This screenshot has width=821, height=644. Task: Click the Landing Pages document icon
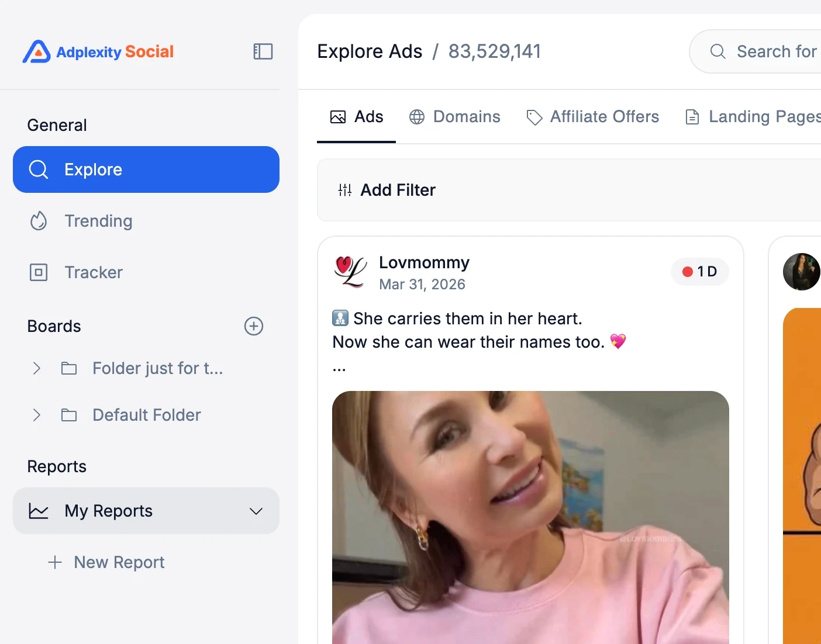coord(692,117)
